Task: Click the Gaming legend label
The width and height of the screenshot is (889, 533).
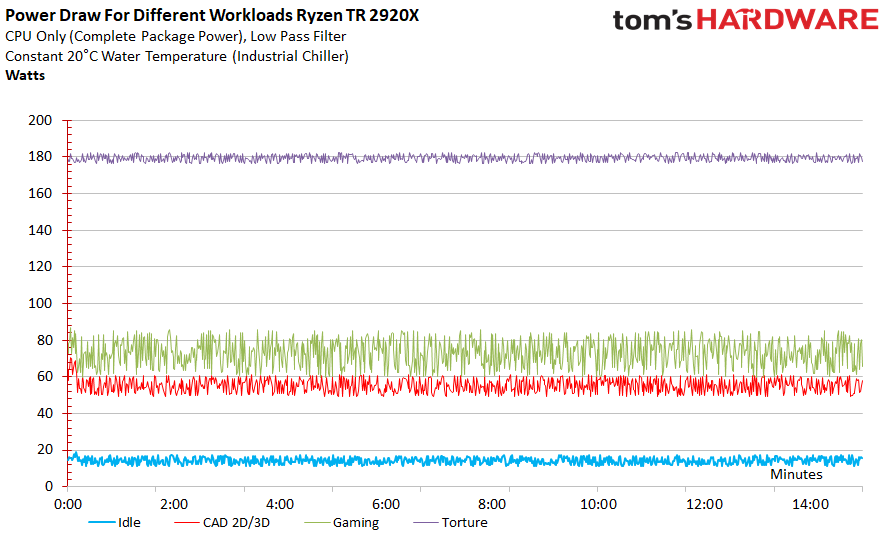Action: click(x=355, y=522)
